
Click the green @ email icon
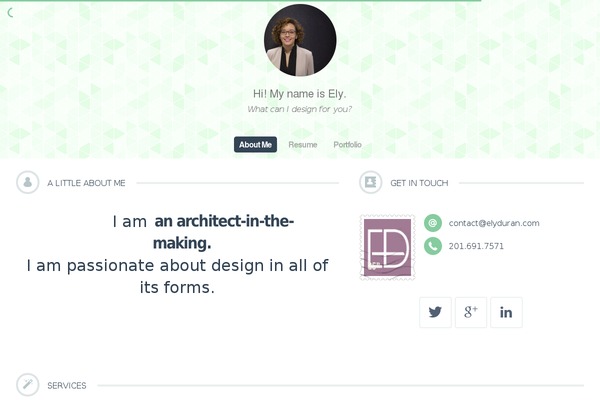click(x=433, y=223)
